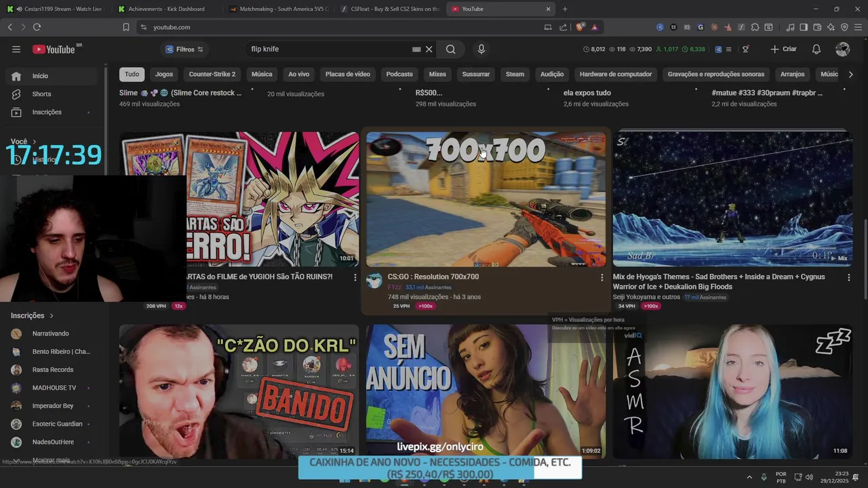Screen dimensions: 868x488
Task: Click the F1zz channel avatar
Action: point(374,281)
